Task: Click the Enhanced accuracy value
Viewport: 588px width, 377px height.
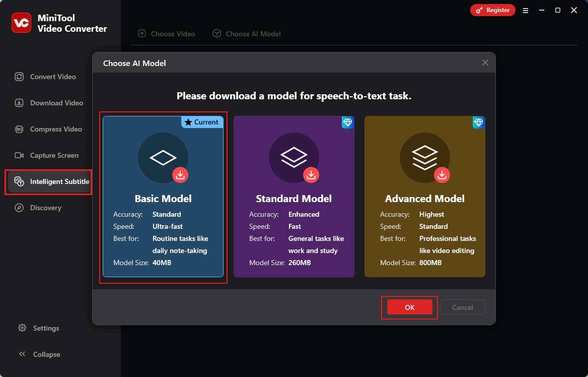Action: [304, 214]
